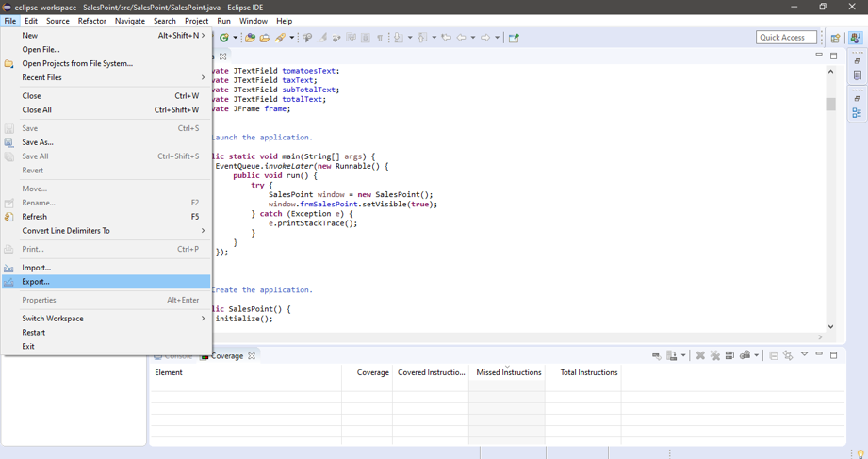Click the Back navigation arrow icon
Screen dimensions: 868x459
(461, 38)
